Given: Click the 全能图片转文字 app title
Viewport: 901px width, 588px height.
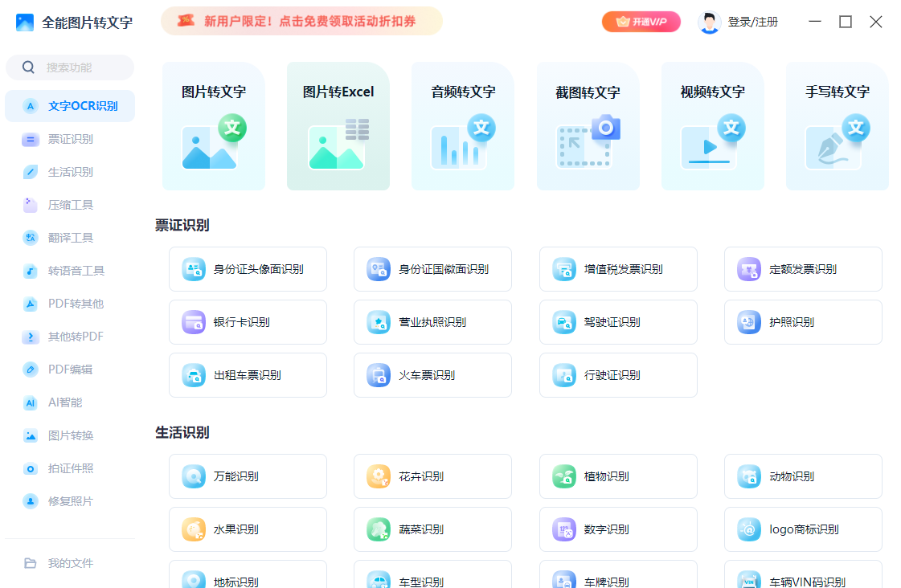Looking at the screenshot, I should coord(88,23).
